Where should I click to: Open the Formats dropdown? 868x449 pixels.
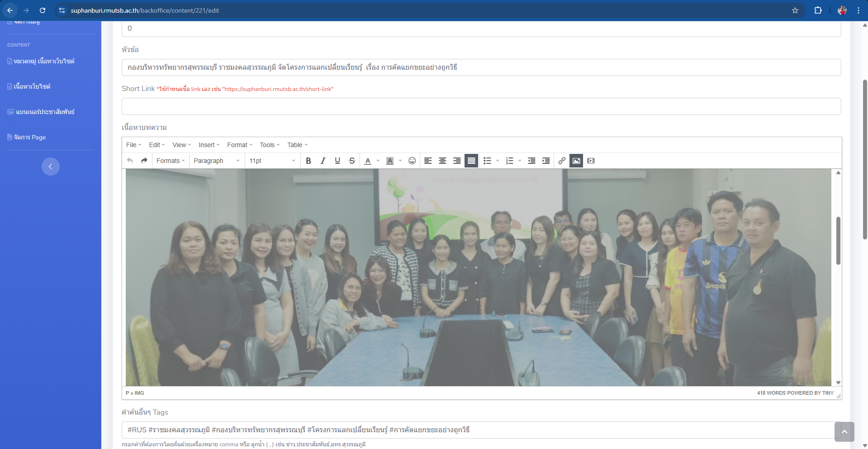tap(170, 161)
